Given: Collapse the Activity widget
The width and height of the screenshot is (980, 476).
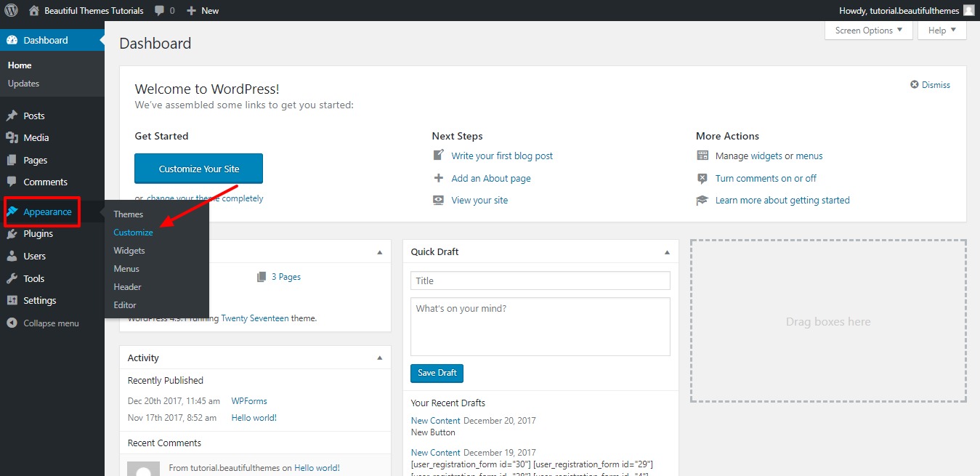Looking at the screenshot, I should pos(379,358).
